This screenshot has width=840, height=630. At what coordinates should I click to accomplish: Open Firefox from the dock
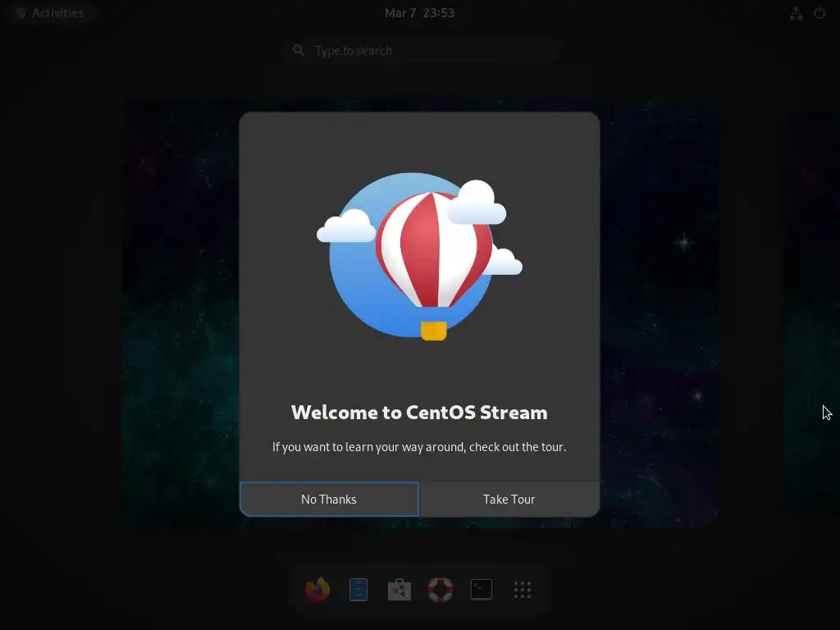[317, 590]
